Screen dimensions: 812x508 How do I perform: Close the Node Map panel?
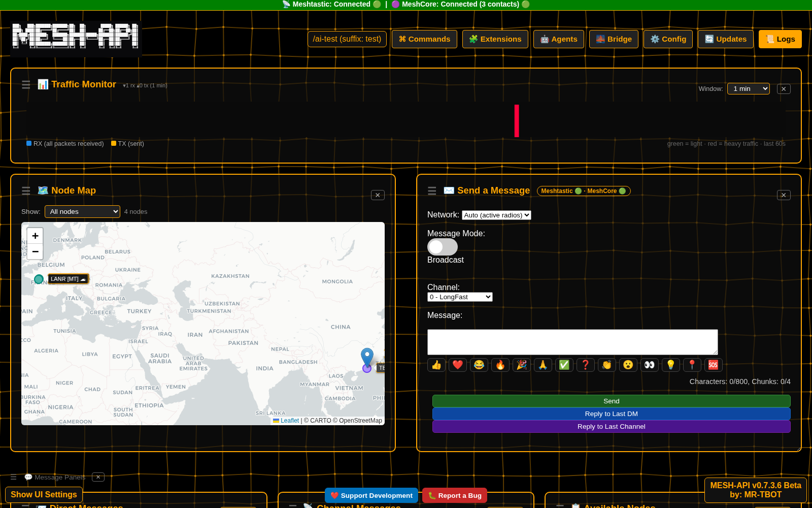pyautogui.click(x=378, y=195)
